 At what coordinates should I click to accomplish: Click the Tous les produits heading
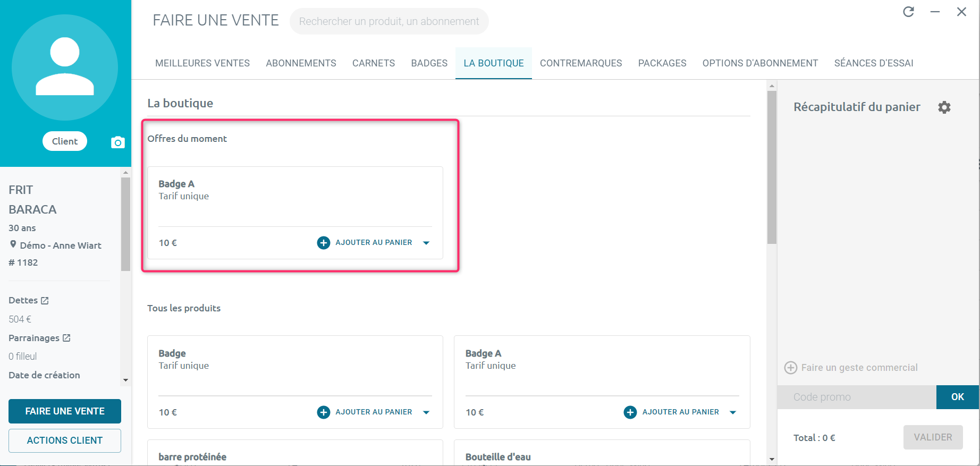click(184, 308)
